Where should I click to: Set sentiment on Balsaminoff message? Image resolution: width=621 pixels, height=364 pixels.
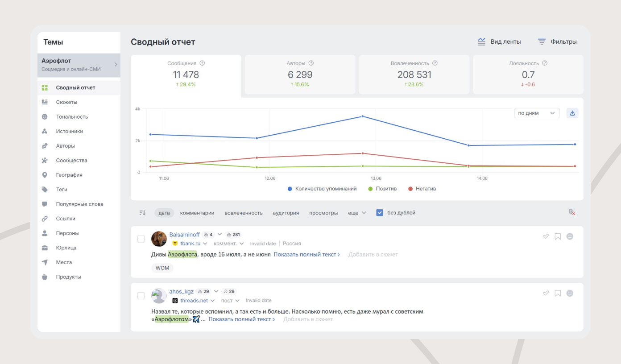point(570,236)
